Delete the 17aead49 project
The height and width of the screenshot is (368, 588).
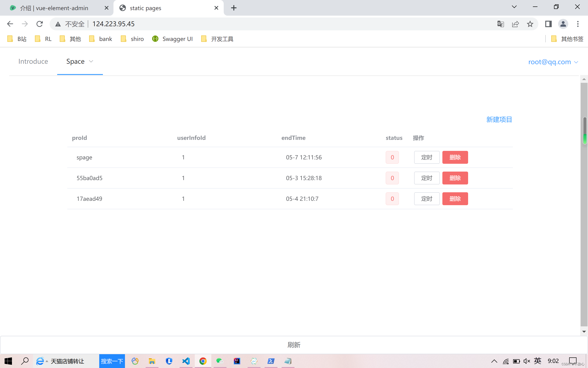coord(455,198)
